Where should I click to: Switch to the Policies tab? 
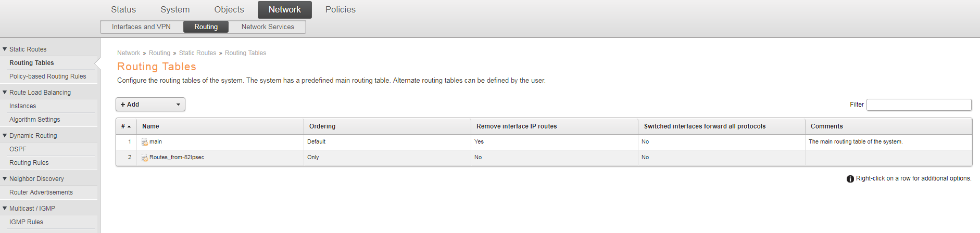tap(341, 9)
